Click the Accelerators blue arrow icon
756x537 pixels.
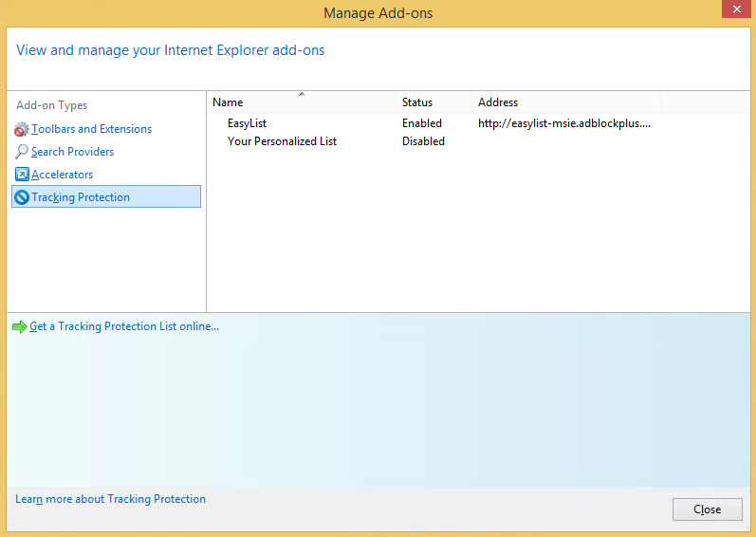[22, 175]
